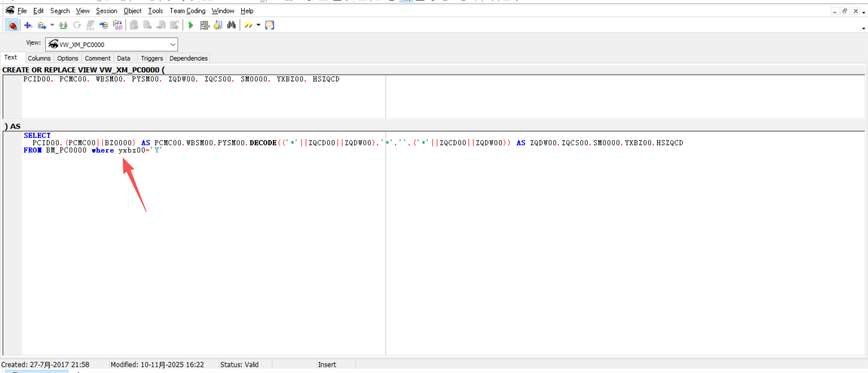Click the yellow tree diagram icon
This screenshot has height=373, width=868.
click(x=204, y=25)
